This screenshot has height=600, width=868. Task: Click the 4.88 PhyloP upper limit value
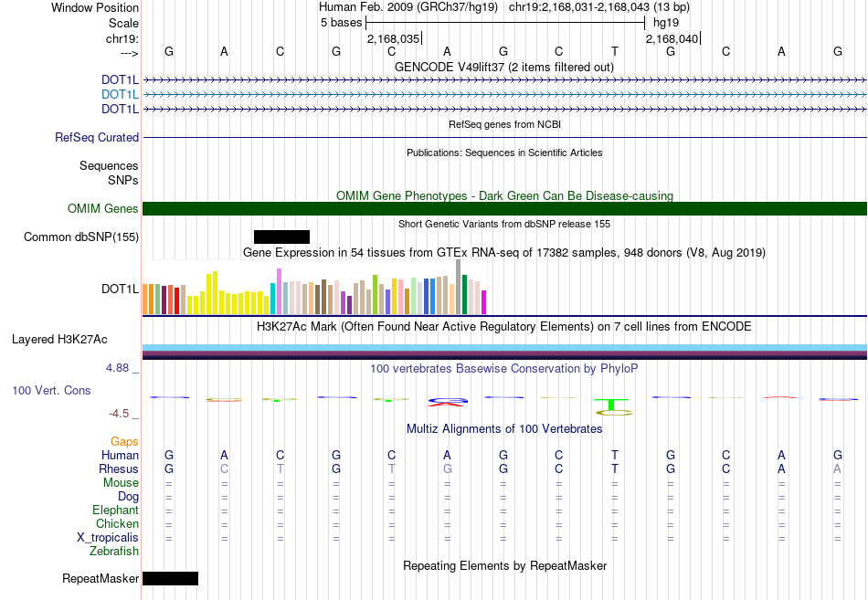[117, 368]
